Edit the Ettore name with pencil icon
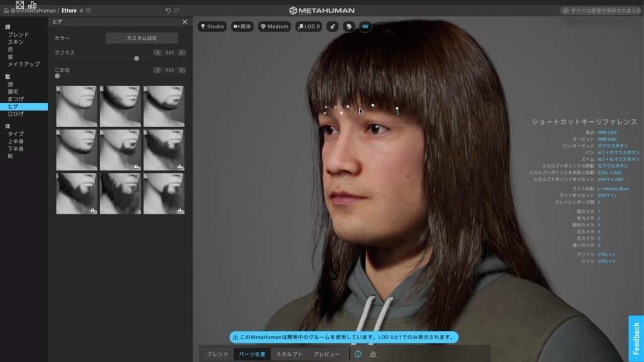644x362 pixels. (x=81, y=11)
